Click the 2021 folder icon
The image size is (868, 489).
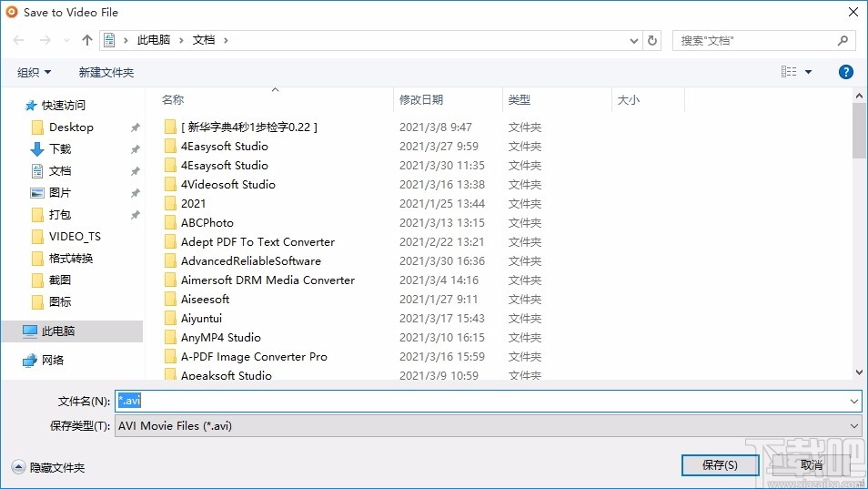170,204
